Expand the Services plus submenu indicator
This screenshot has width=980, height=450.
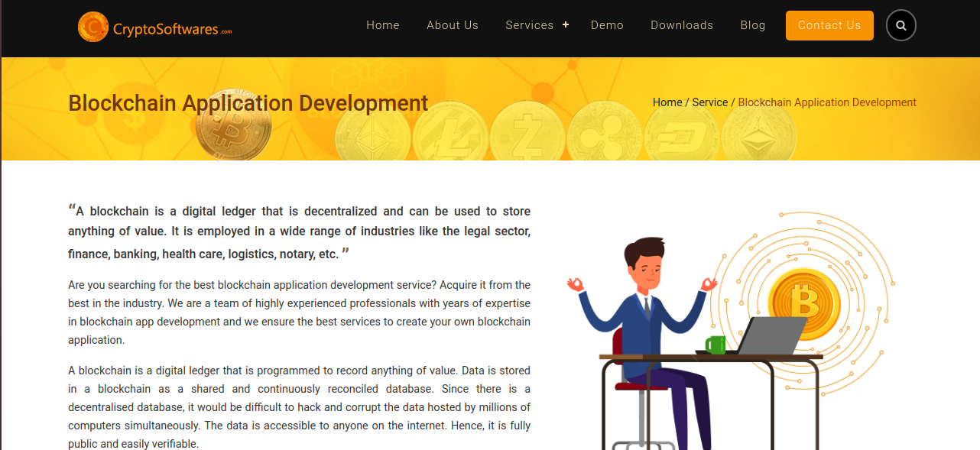coord(566,25)
